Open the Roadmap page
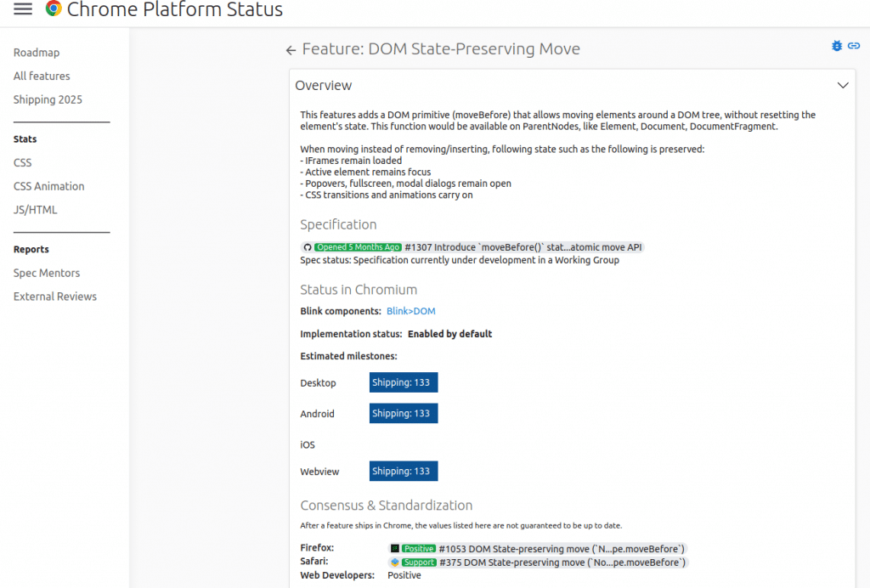Screen dimensions: 870x588 tap(37, 53)
